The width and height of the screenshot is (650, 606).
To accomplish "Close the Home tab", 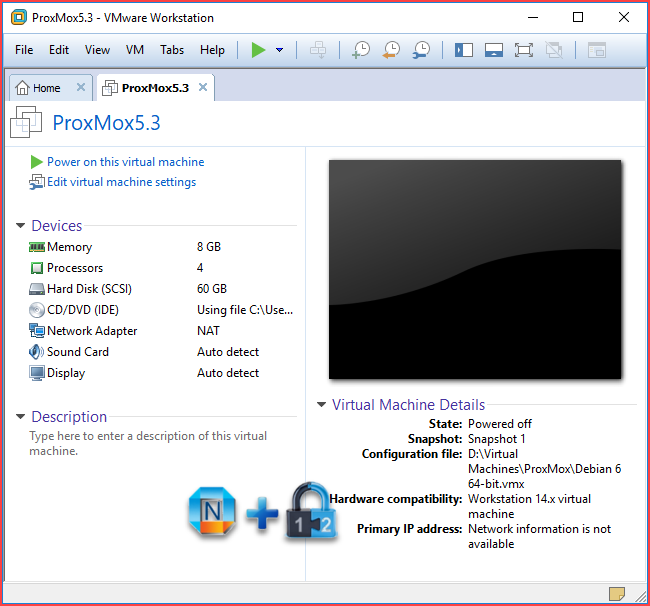I will coord(81,87).
